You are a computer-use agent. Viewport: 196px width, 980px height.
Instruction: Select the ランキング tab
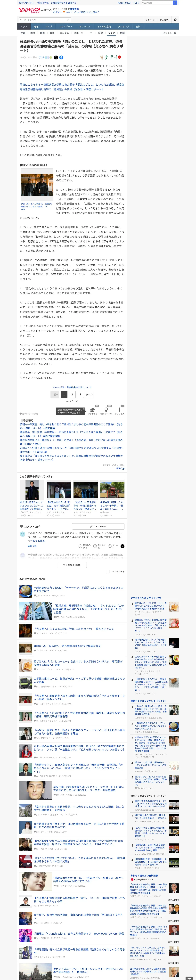click(123, 27)
